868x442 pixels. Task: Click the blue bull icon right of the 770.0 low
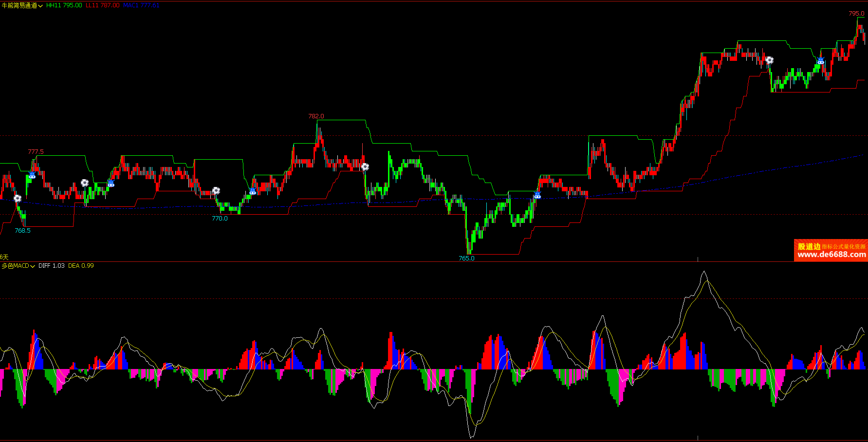pos(252,191)
